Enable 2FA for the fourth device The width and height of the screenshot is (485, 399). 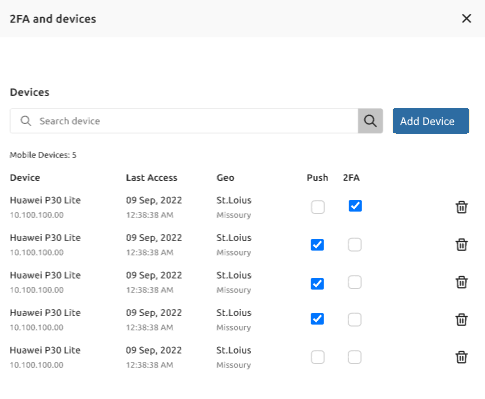(x=355, y=320)
